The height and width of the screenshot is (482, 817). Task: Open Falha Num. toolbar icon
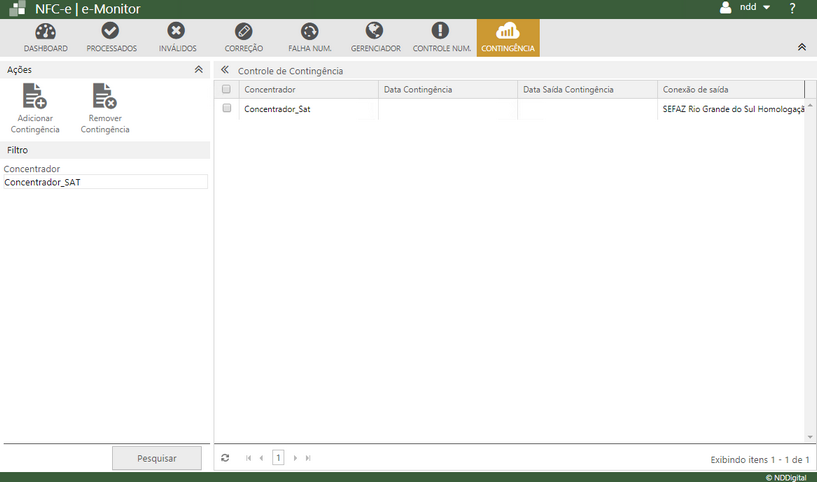[309, 32]
